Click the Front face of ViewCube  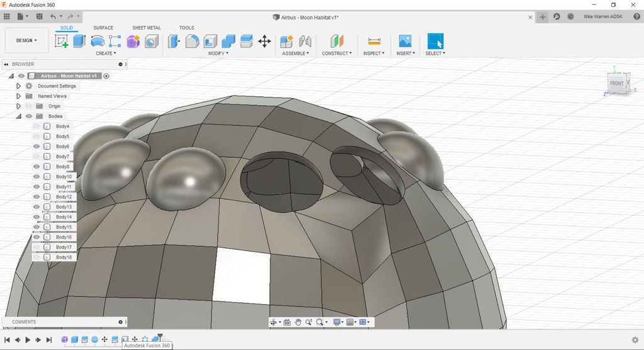click(616, 84)
